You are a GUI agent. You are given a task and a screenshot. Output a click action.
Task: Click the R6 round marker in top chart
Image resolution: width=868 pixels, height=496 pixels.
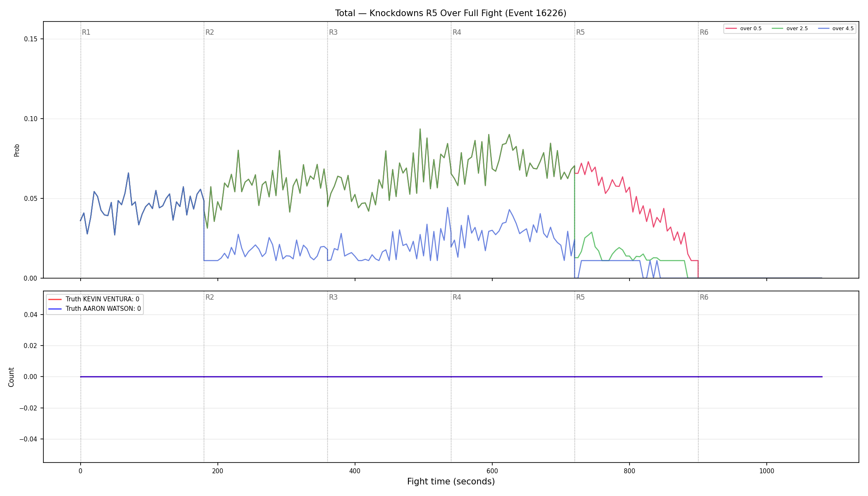point(704,32)
